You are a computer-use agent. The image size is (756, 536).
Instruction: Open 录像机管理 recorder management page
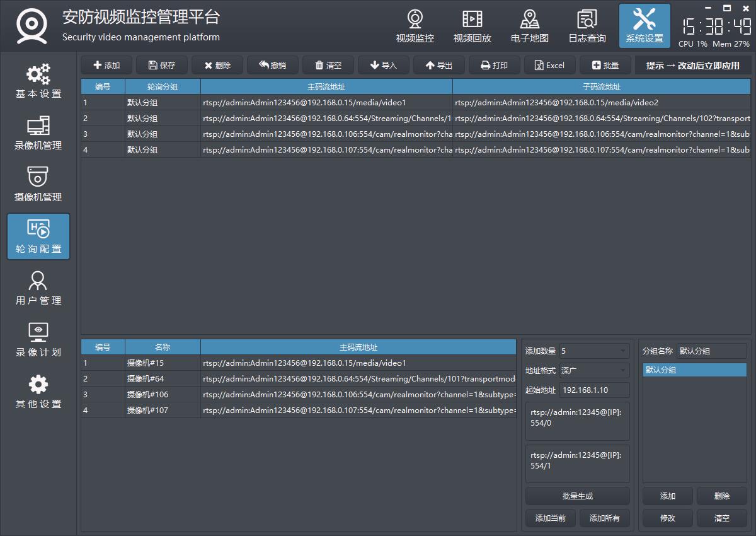coord(38,133)
